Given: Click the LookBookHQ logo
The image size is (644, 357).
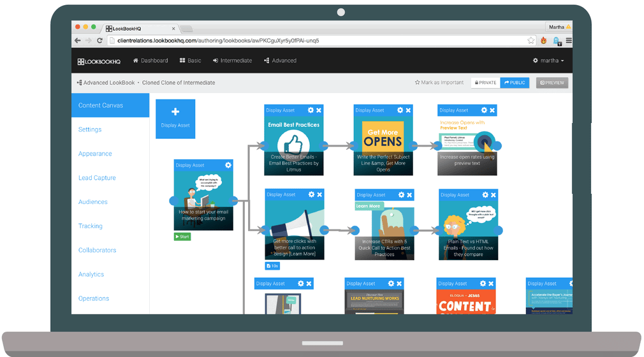Looking at the screenshot, I should coord(99,62).
